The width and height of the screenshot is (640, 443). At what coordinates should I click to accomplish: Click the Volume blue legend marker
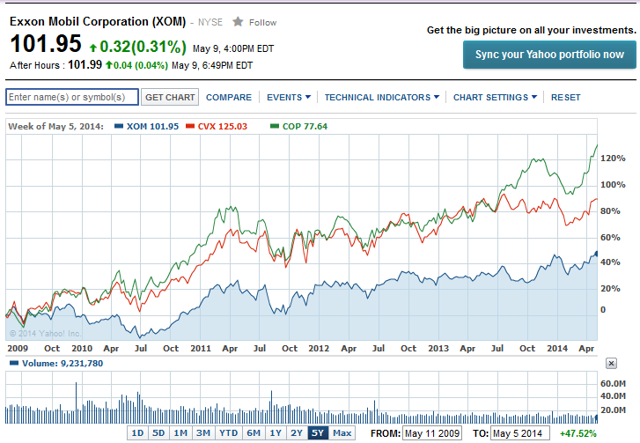(x=14, y=363)
